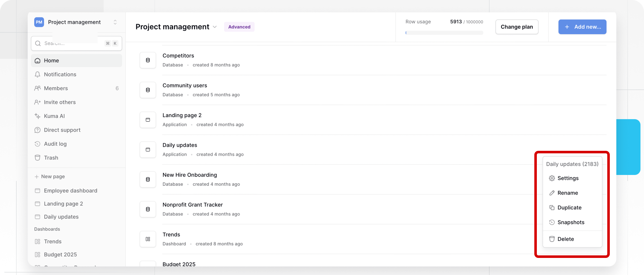This screenshot has height=275, width=644.
Task: Click the Trends dashboard icon
Action: [147, 239]
